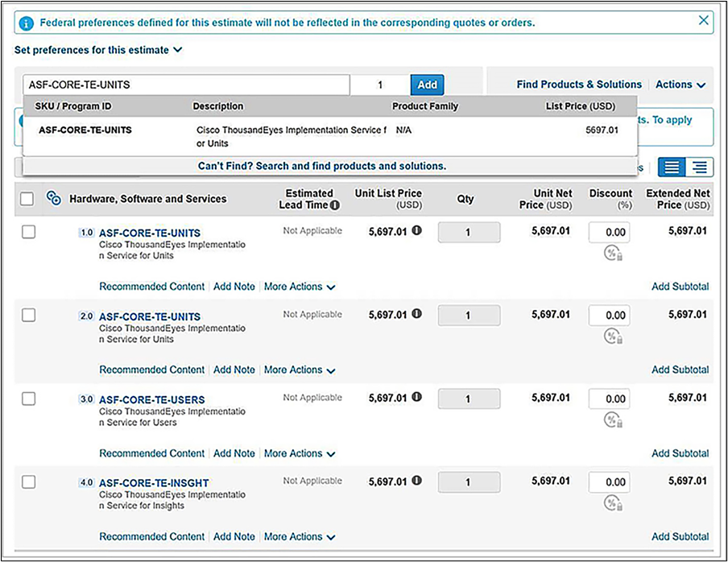
Task: Expand Set preferences for this estimate
Action: click(x=98, y=50)
